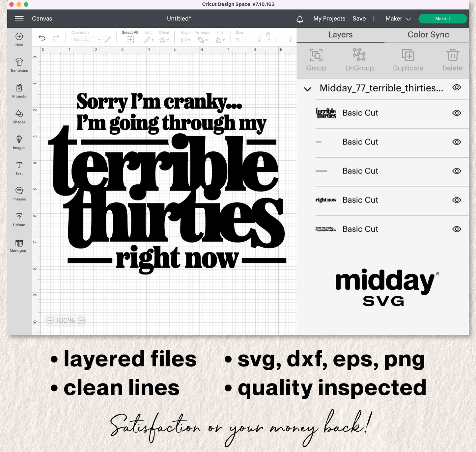Hide the entire Midday_77 group
Image resolution: width=476 pixels, height=452 pixels.
coord(456,88)
